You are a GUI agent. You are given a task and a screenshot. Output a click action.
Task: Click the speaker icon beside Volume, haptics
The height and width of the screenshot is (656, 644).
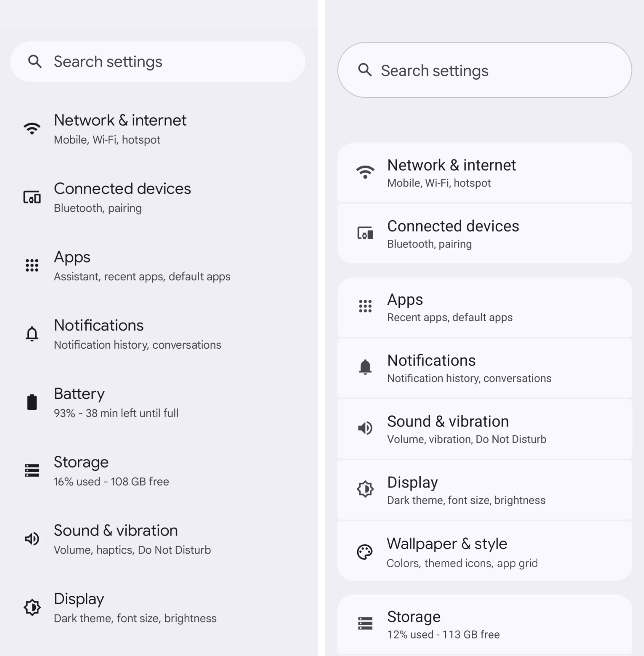coord(32,539)
